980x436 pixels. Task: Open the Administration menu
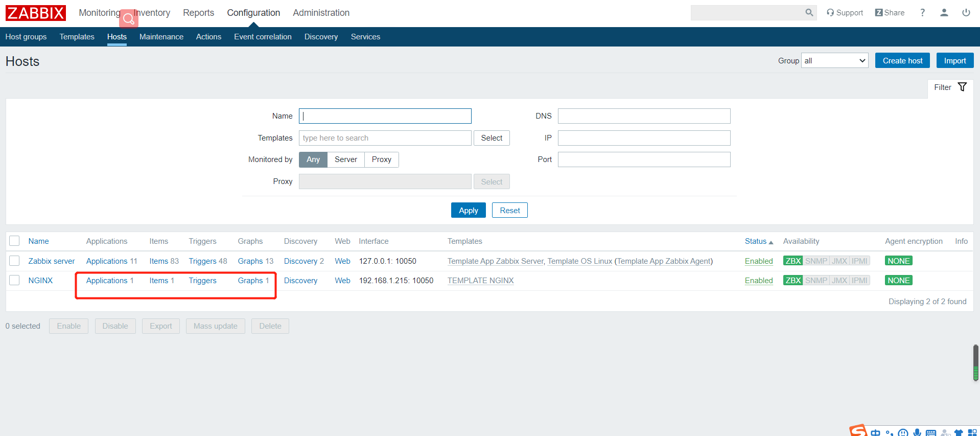pyautogui.click(x=321, y=13)
